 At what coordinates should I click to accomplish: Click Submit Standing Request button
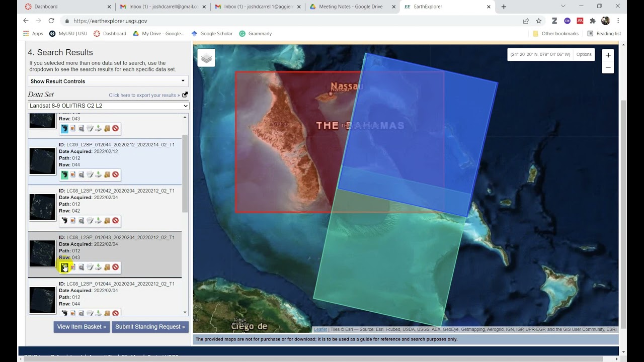click(150, 327)
